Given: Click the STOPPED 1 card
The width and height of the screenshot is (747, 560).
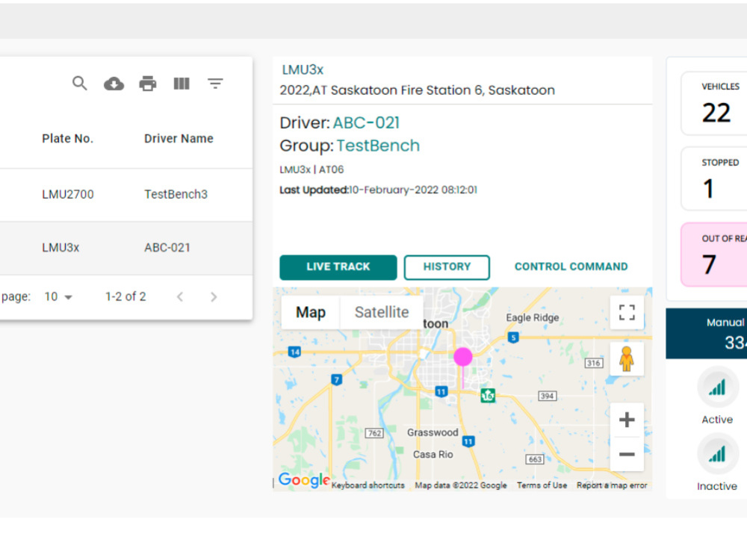Looking at the screenshot, I should 714,178.
